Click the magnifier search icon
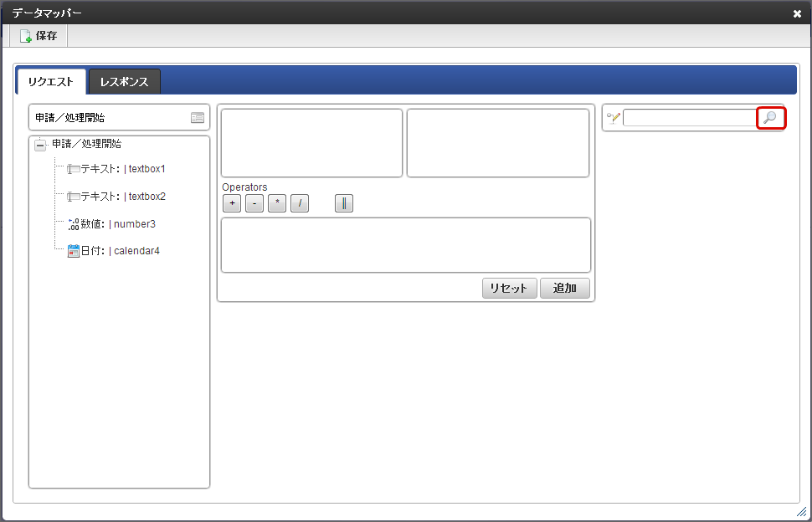The height and width of the screenshot is (522, 812). click(x=771, y=118)
